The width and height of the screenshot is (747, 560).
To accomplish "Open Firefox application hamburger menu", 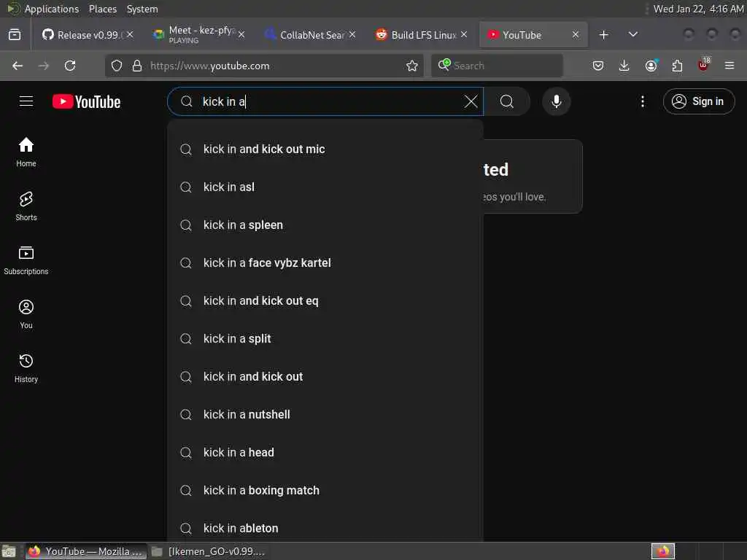I will pyautogui.click(x=729, y=66).
